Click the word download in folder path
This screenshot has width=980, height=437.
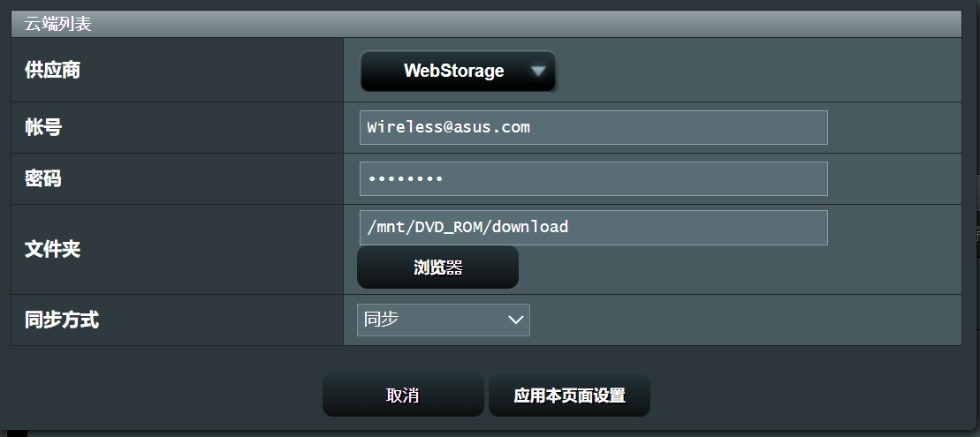[530, 226]
